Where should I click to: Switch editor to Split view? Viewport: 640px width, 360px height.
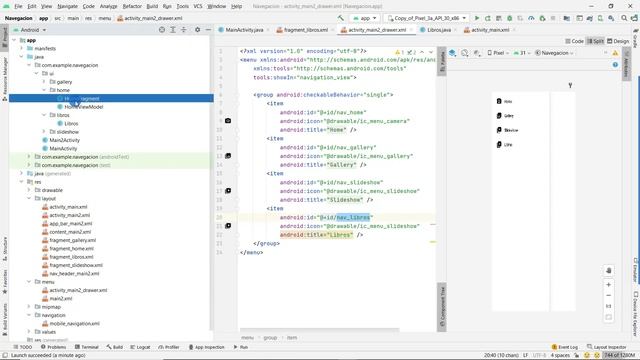tap(595, 41)
